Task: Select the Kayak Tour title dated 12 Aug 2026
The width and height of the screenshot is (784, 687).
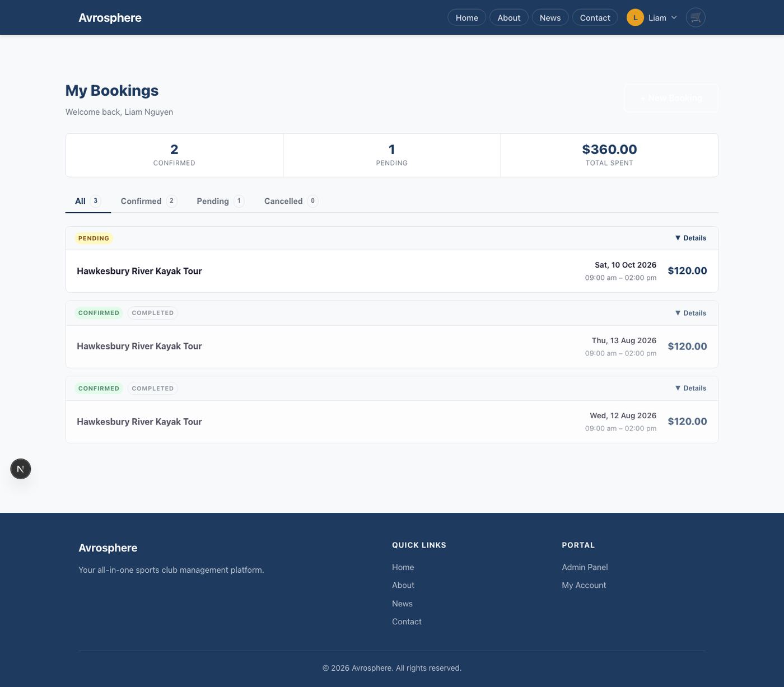Action: [x=139, y=422]
